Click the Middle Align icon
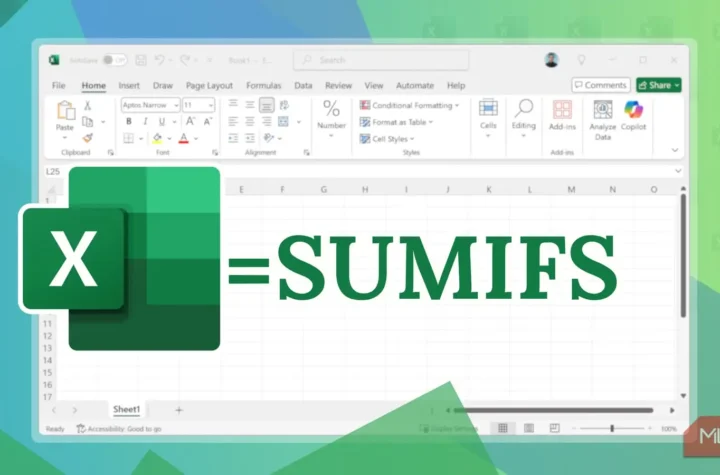This screenshot has height=475, width=720. click(250, 105)
